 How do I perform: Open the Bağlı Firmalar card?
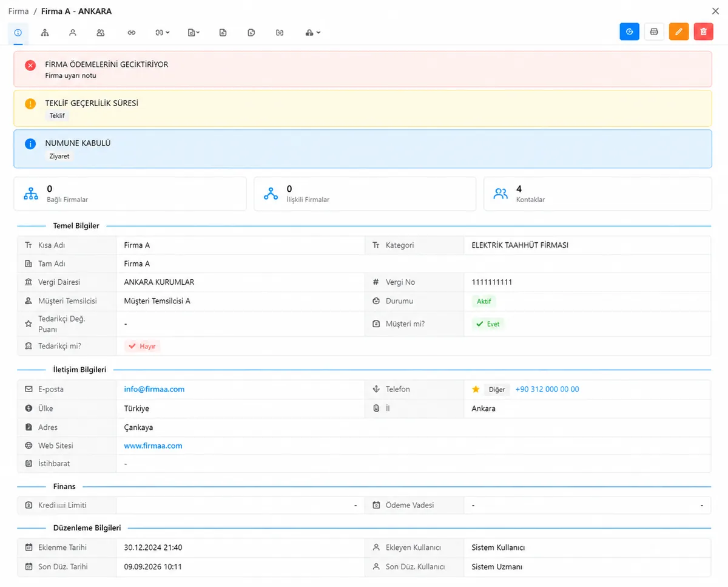(130, 194)
